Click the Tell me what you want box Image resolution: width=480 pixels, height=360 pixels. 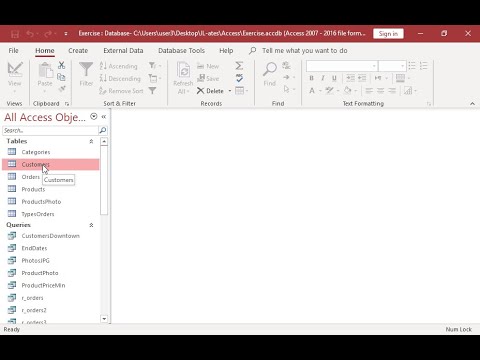pyautogui.click(x=304, y=51)
